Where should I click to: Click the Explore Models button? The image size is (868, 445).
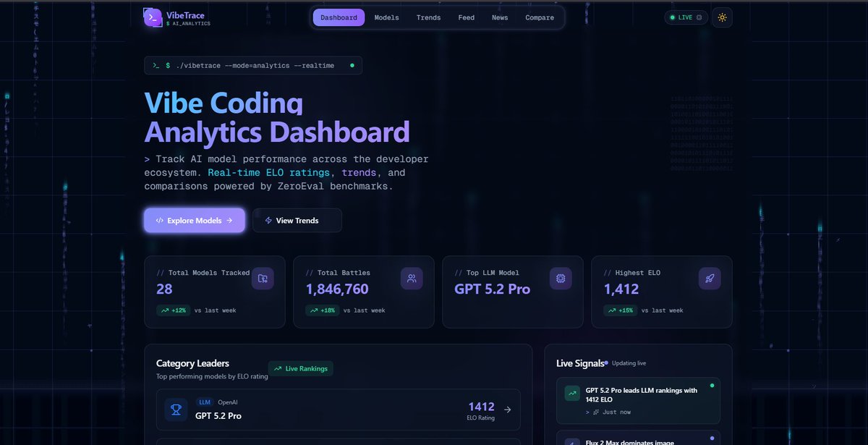195,220
